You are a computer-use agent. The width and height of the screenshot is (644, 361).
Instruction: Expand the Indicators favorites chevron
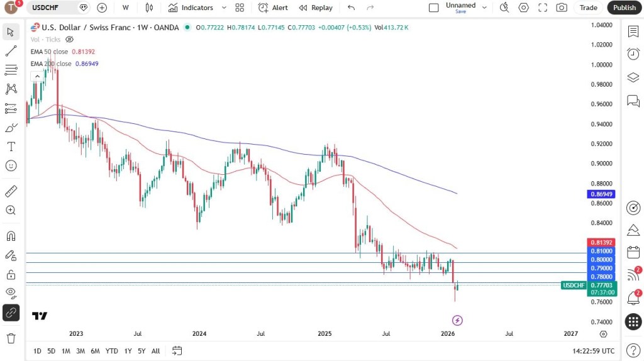point(224,8)
